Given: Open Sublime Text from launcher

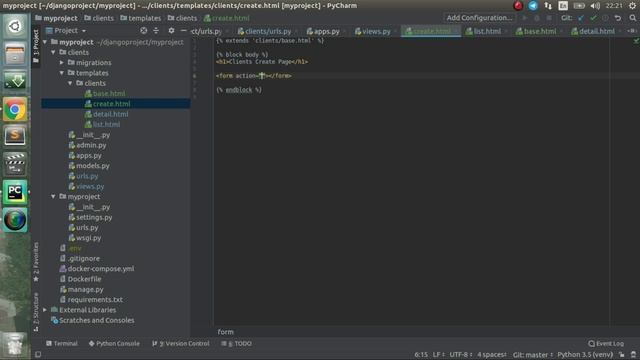Looking at the screenshot, I should pyautogui.click(x=15, y=136).
